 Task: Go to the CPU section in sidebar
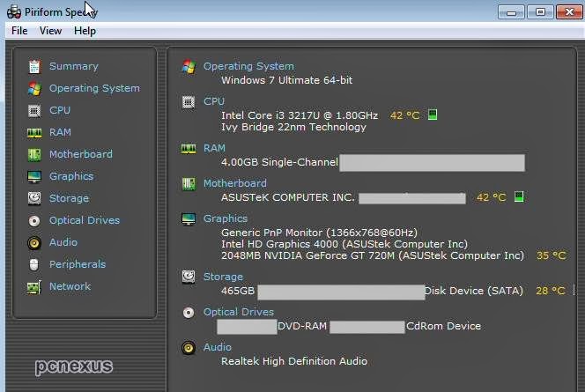(60, 110)
